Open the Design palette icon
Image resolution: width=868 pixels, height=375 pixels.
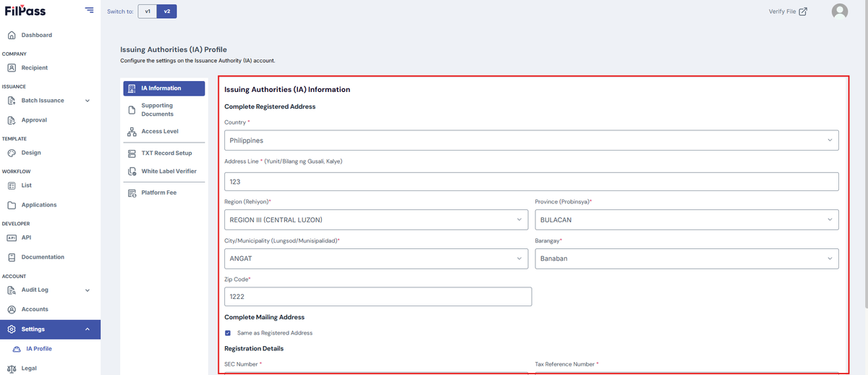[12, 153]
